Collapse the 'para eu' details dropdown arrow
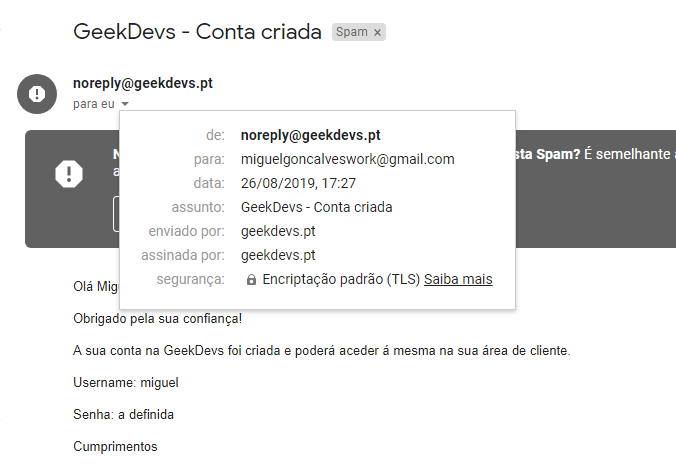This screenshot has width=676, height=473. point(125,104)
